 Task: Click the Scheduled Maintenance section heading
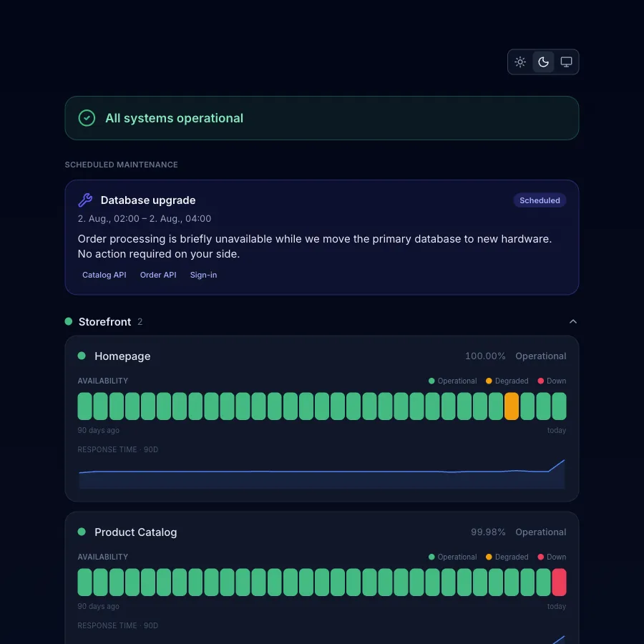coord(121,165)
